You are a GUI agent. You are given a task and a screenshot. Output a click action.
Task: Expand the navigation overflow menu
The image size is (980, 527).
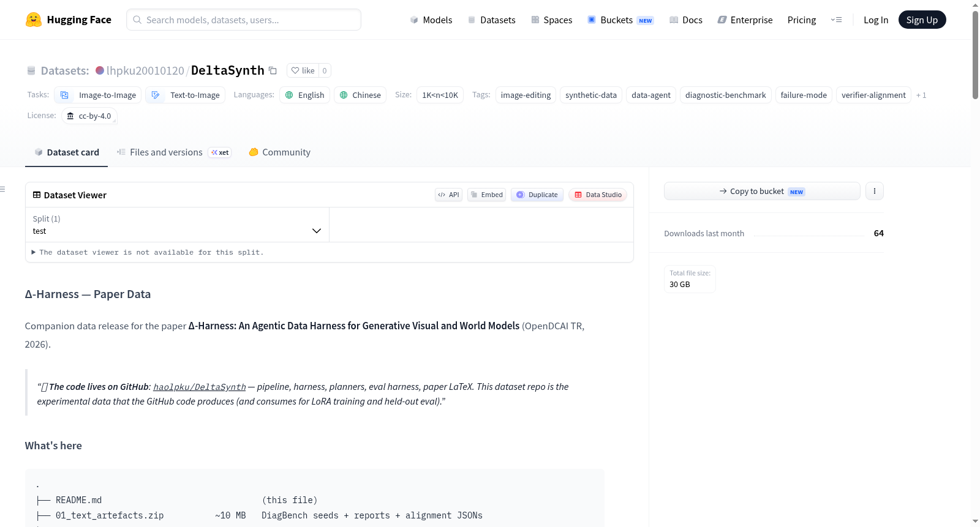pos(836,20)
